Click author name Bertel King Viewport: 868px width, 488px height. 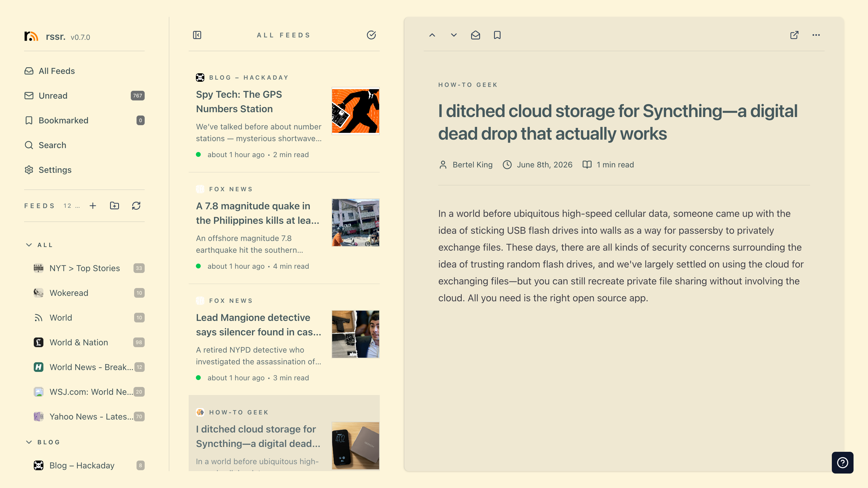472,165
